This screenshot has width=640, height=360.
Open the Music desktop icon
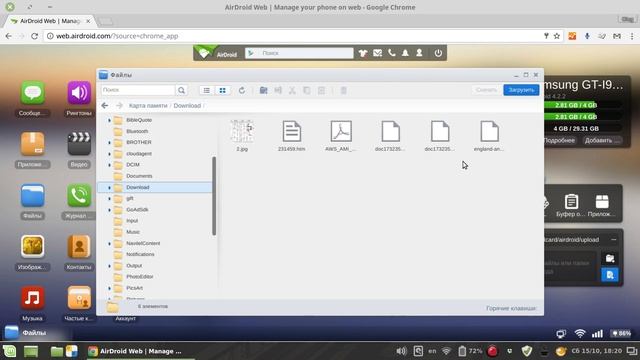tap(33, 298)
